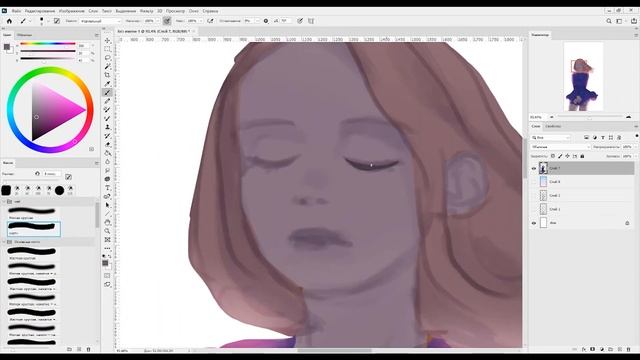640x360 pixels.
Task: Select the Paint Bucket tool
Action: [107, 153]
